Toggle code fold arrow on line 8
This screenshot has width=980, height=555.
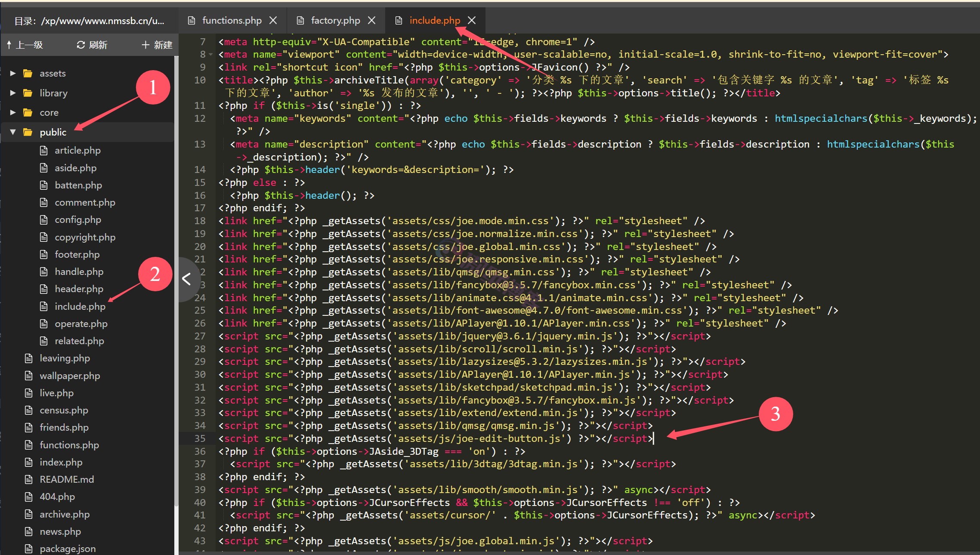click(211, 55)
